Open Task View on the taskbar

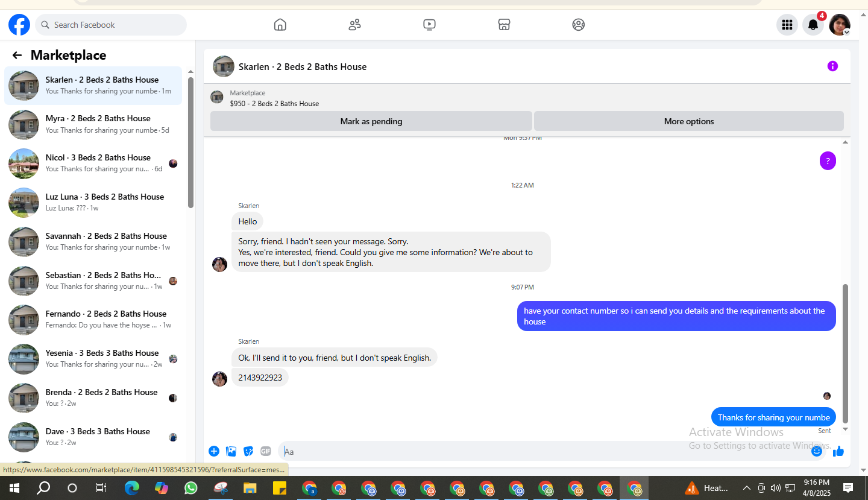101,488
